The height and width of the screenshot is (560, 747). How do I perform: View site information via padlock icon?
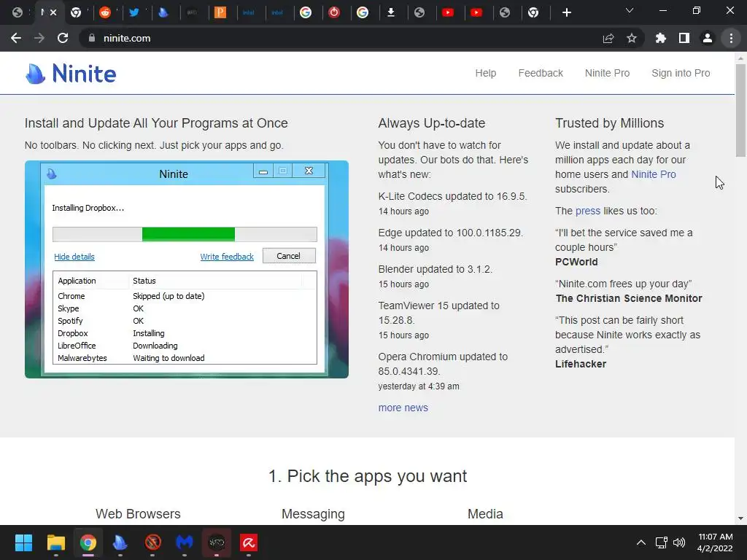[x=92, y=38]
